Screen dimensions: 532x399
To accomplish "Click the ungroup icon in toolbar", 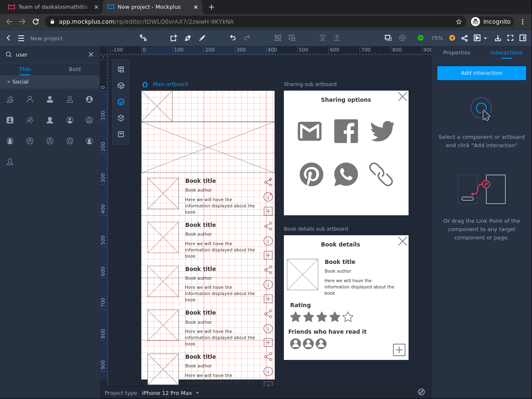I will click(x=292, y=38).
